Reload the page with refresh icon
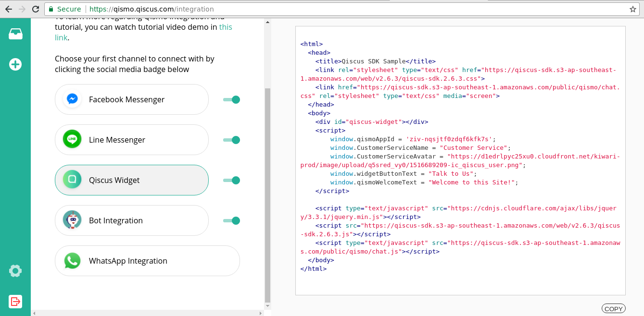The width and height of the screenshot is (644, 316). [x=36, y=9]
